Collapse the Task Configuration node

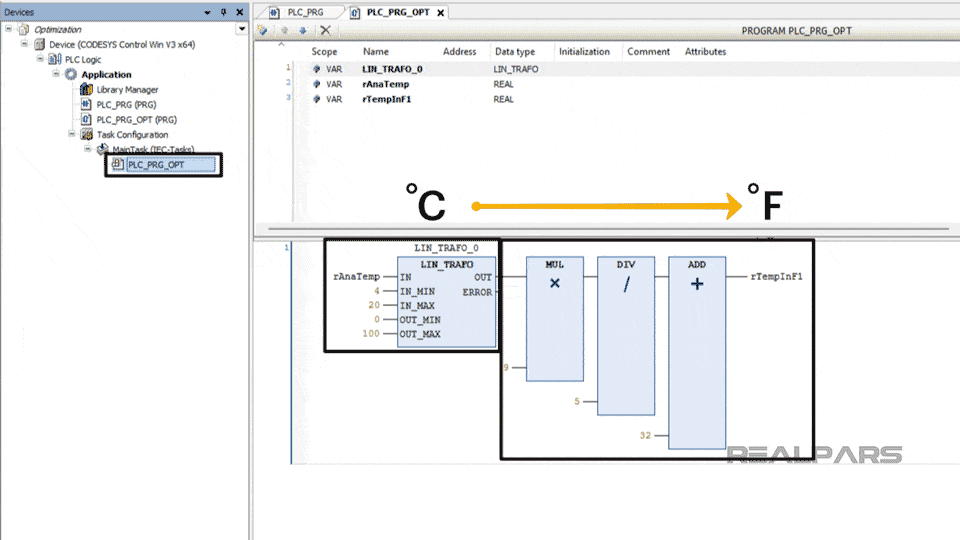(x=72, y=133)
